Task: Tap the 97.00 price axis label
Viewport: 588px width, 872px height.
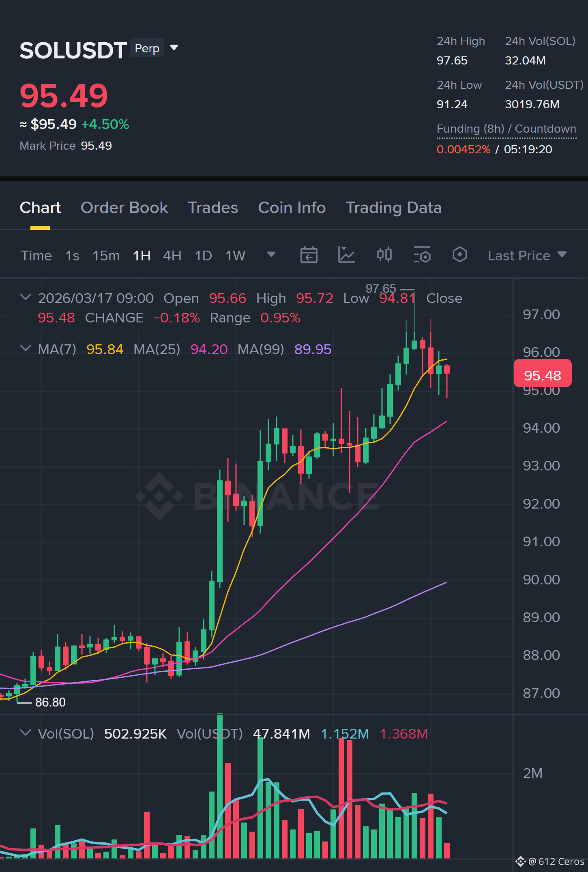Action: point(541,314)
